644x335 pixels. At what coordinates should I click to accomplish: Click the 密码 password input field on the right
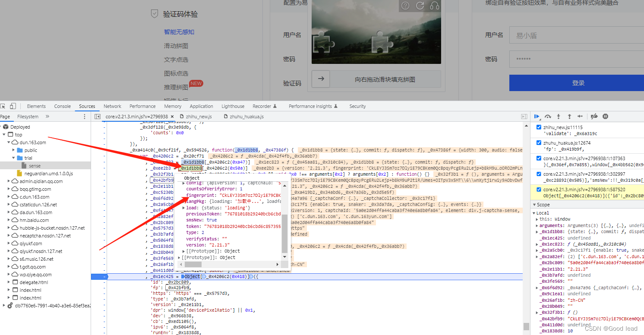click(x=577, y=59)
